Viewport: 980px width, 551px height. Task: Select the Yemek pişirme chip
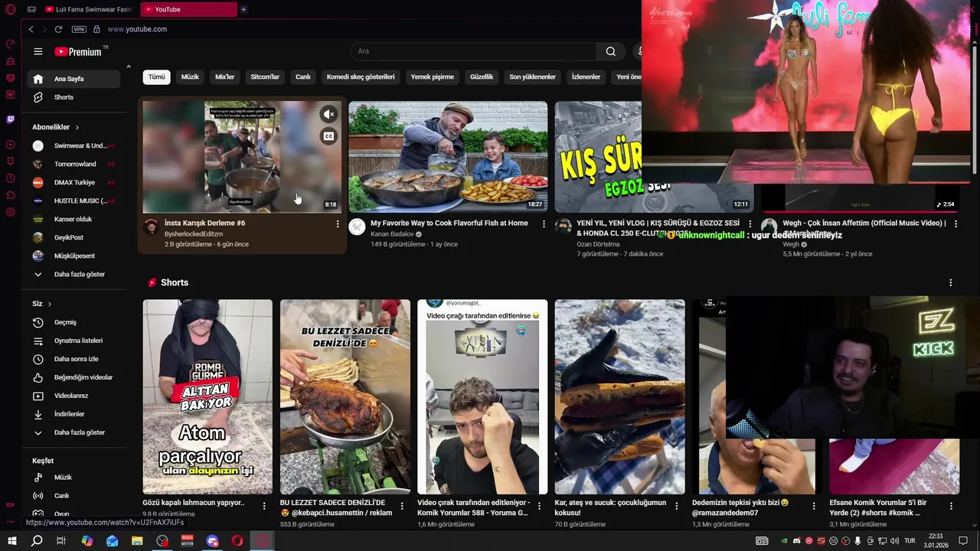pos(433,77)
